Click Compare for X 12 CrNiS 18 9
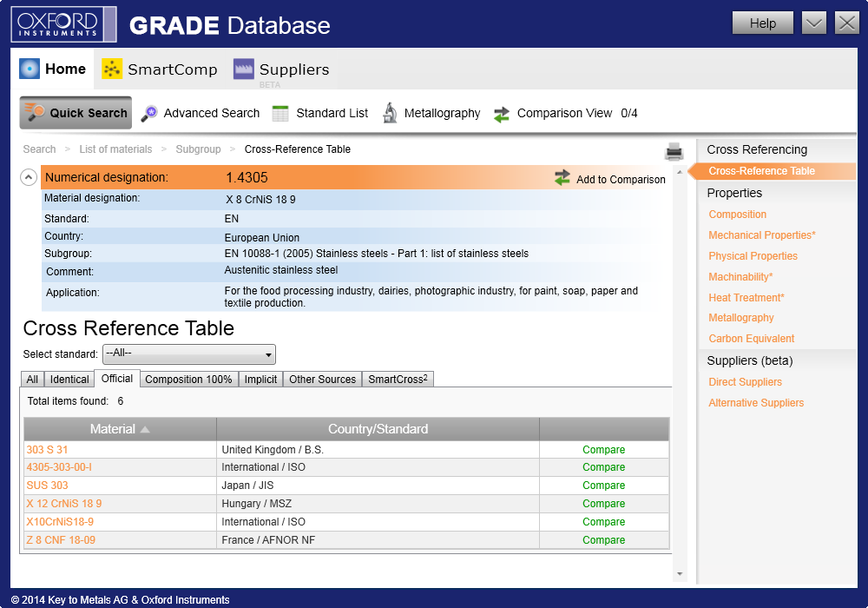 603,504
